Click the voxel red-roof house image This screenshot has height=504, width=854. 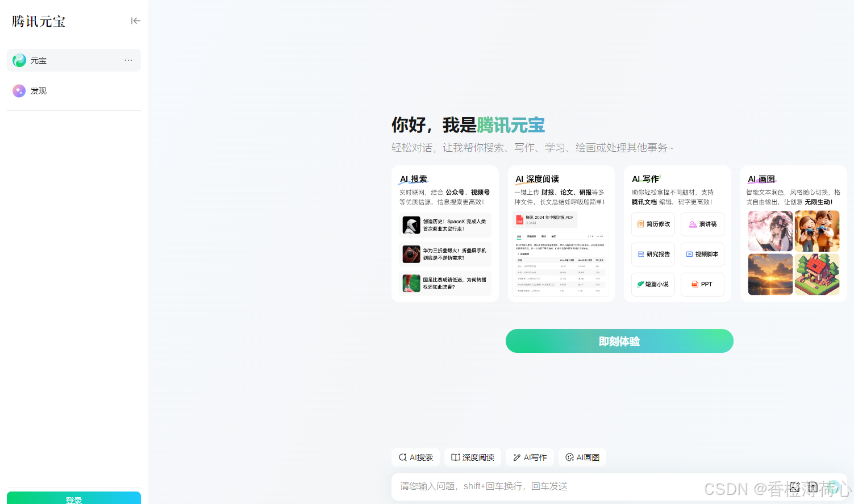(x=817, y=274)
